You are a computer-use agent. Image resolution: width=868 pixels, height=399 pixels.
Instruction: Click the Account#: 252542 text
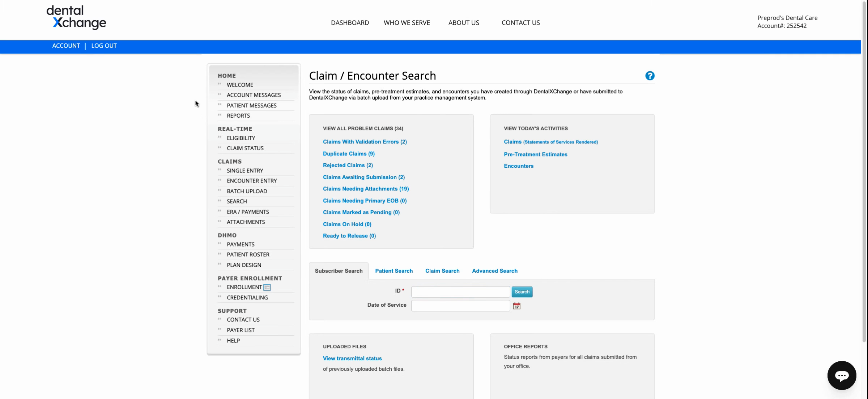[x=782, y=26]
